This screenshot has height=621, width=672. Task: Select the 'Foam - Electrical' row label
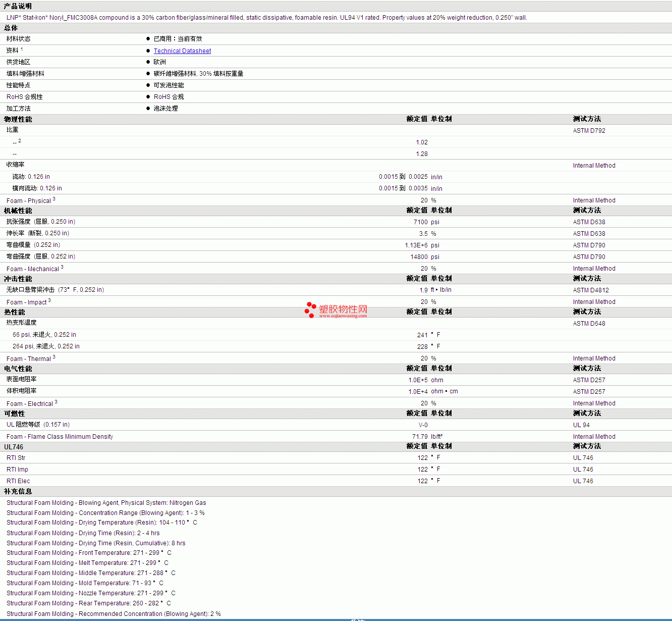32,403
